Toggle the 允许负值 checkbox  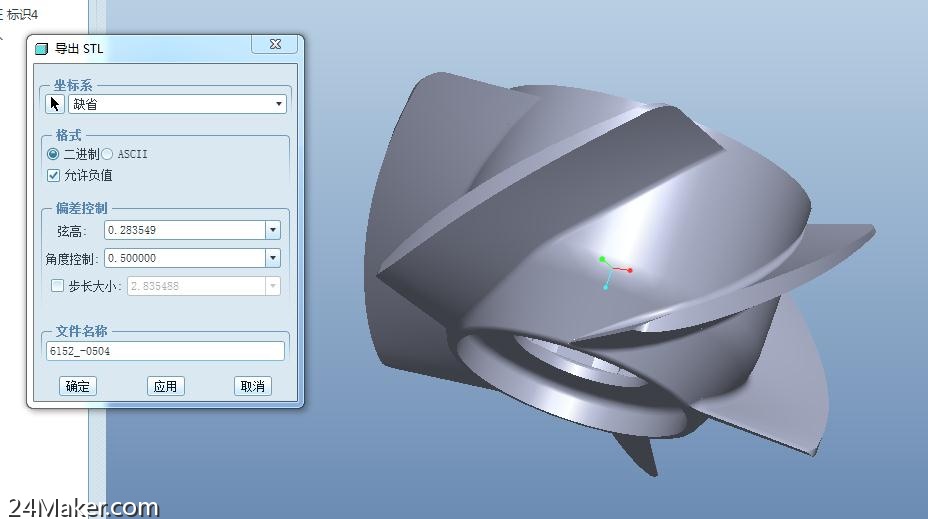click(53, 175)
